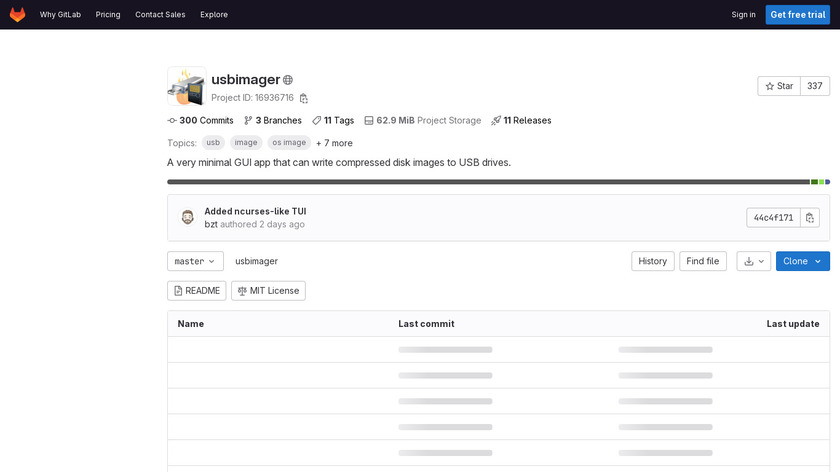Viewport: 840px width, 472px height.
Task: Open the 11 Releases page
Action: [521, 121]
